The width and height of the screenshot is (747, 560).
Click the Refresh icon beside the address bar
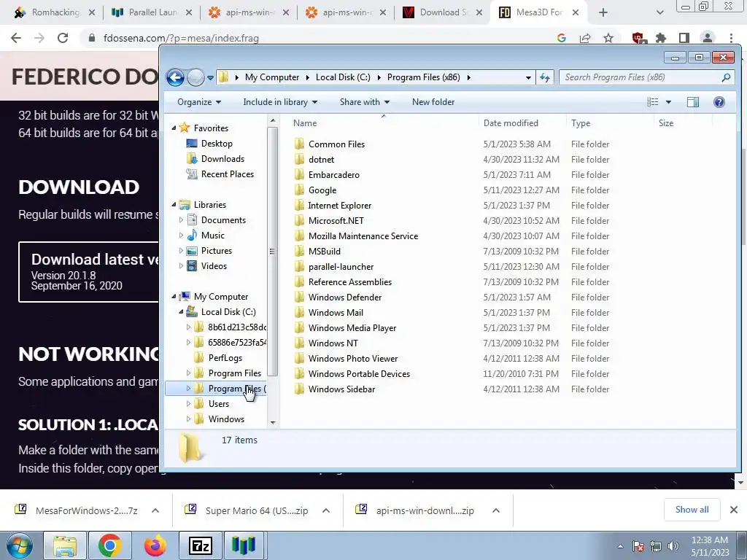coord(544,77)
